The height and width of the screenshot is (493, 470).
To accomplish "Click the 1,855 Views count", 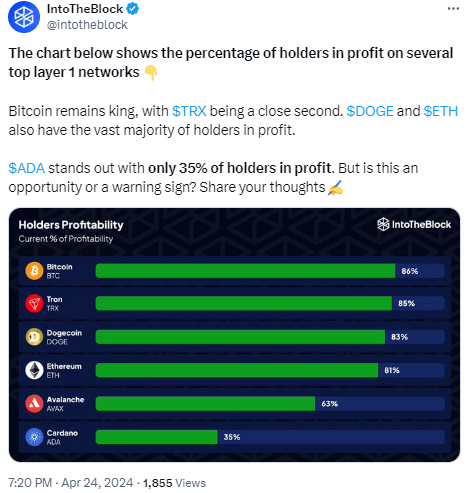I will [x=174, y=483].
